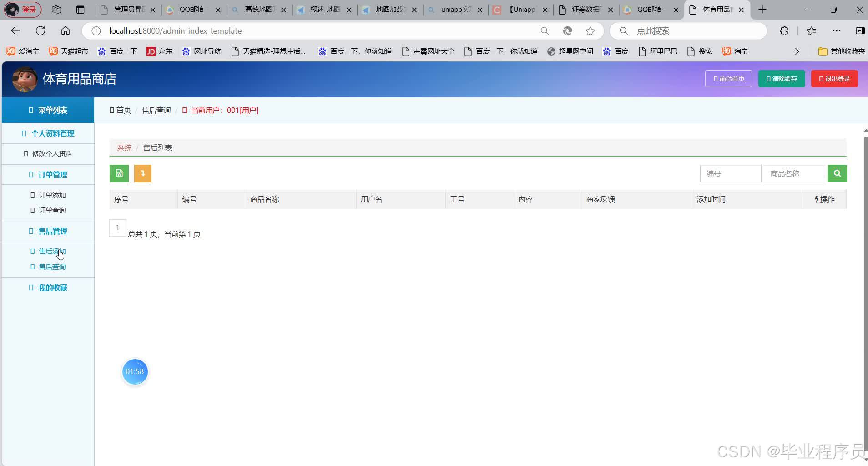Switch to the 概述-地图 tab
This screenshot has width=868, height=466.
tap(325, 10)
